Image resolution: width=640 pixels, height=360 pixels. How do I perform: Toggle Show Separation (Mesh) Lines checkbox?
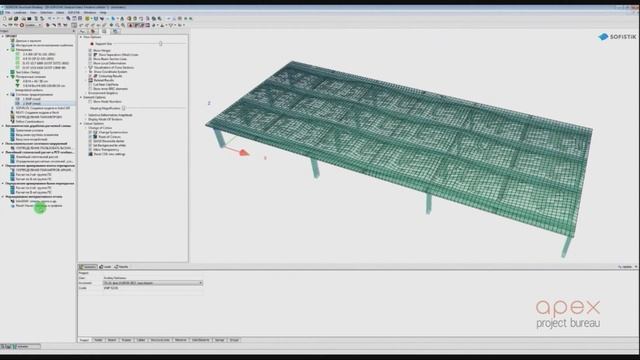click(90, 54)
